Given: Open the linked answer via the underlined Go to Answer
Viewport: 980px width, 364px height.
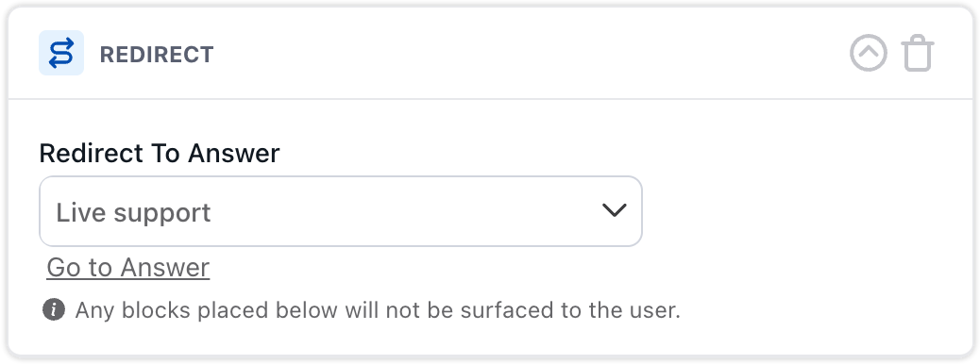Looking at the screenshot, I should 128,267.
